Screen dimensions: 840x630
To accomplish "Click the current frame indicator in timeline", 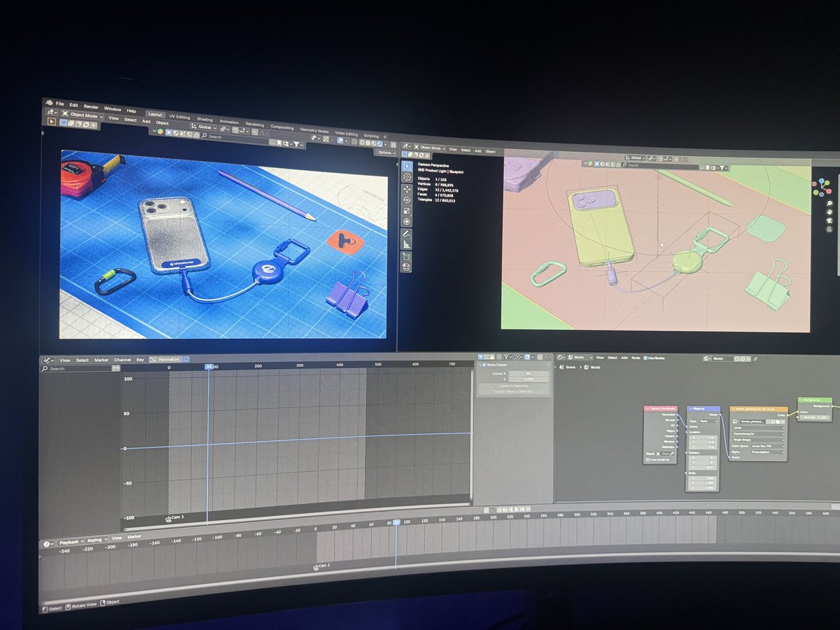I will (396, 522).
